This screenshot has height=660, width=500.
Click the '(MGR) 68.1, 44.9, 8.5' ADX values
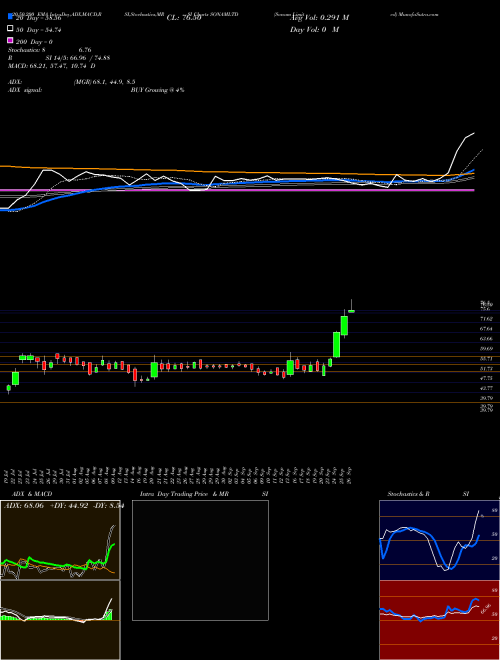(x=104, y=82)
